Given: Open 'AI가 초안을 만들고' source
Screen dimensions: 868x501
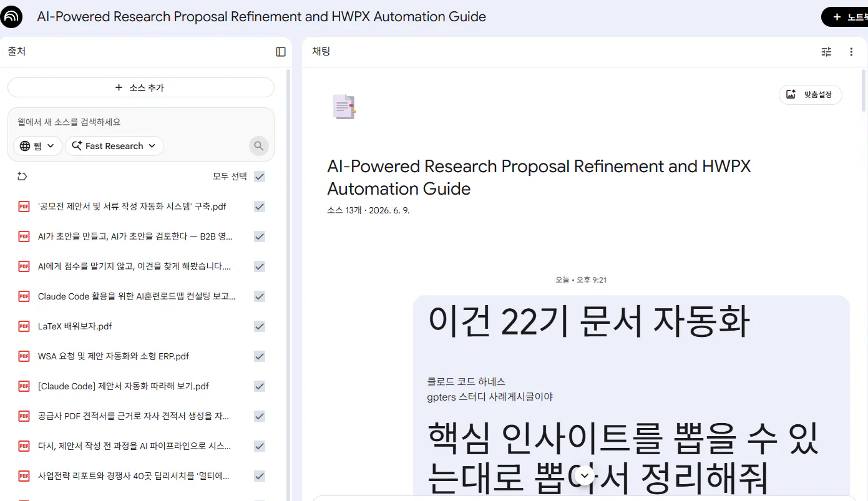Looking at the screenshot, I should pos(135,236).
